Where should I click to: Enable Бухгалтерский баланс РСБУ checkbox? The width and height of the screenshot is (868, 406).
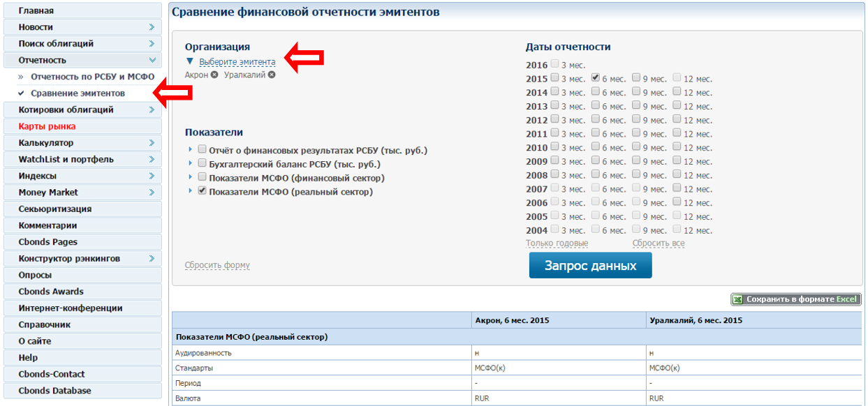[202, 163]
